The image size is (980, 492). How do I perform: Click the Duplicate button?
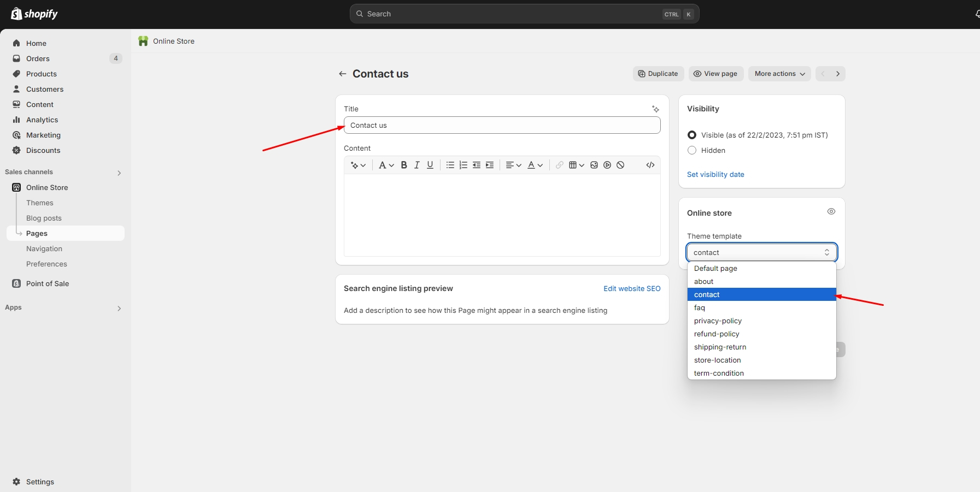[658, 74]
